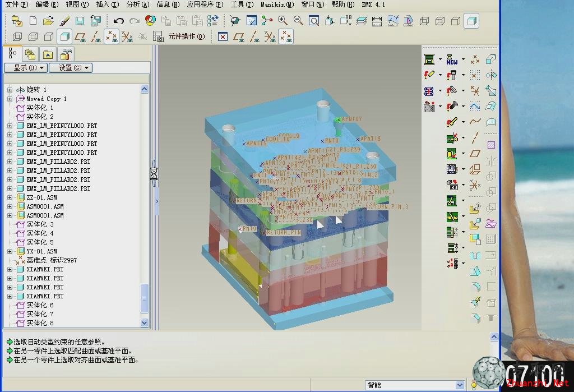
Task: Click the regenerate model icon
Action: click(212, 21)
